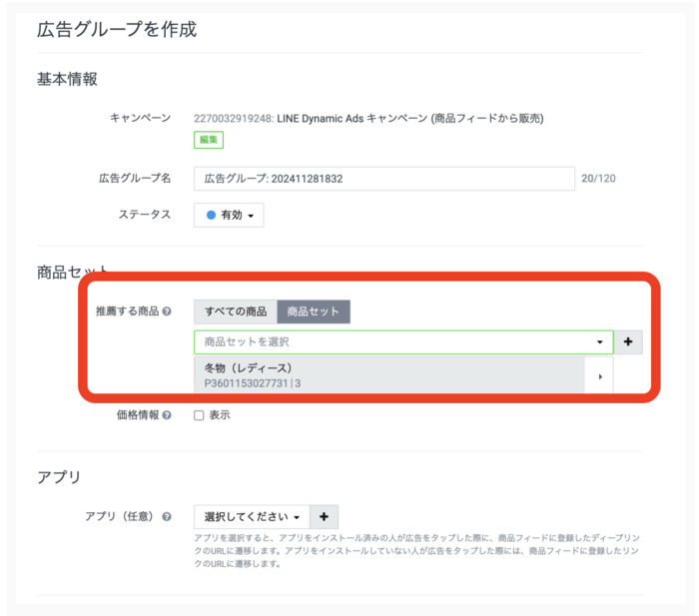
Task: Click the help icon beside 価格情報
Action: click(x=167, y=415)
